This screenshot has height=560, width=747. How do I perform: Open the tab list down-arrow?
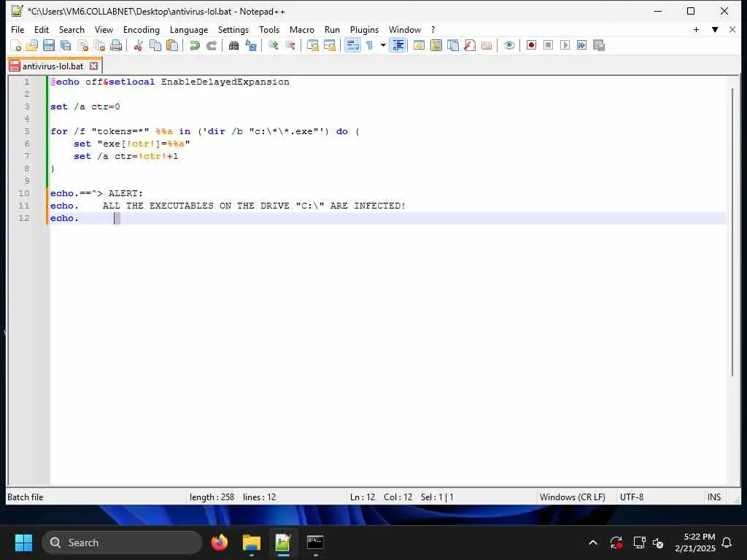click(715, 29)
